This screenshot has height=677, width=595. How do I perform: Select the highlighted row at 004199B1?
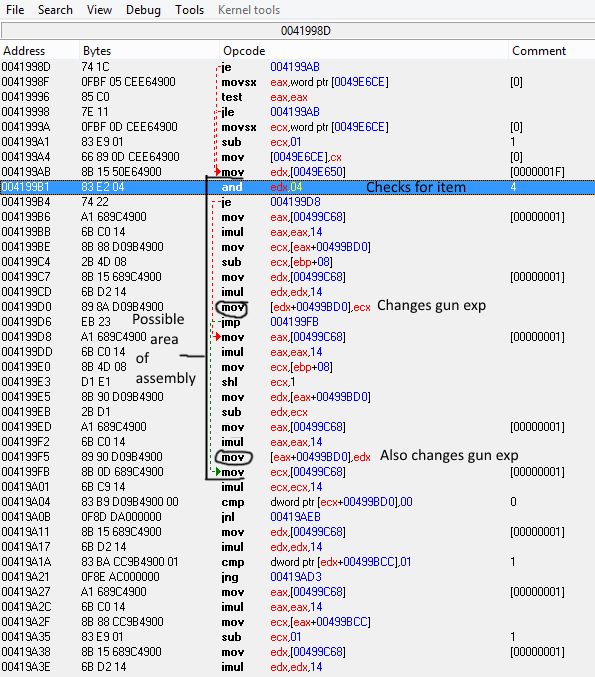point(298,187)
